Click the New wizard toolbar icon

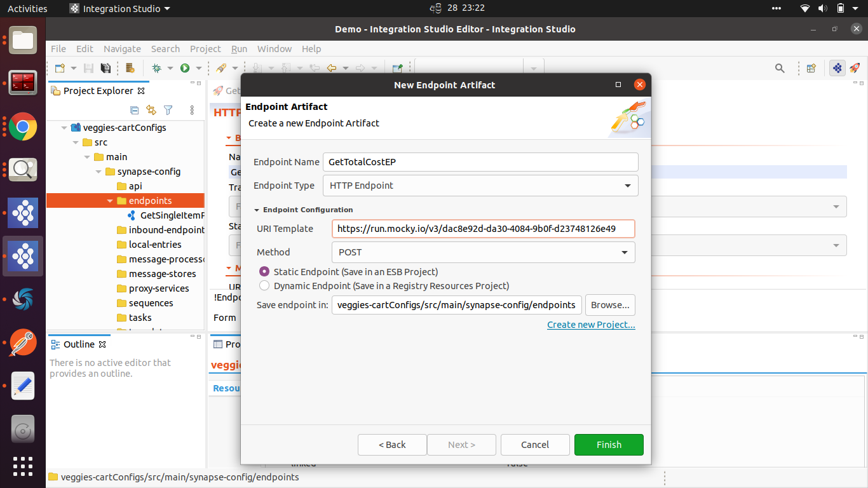click(x=60, y=68)
